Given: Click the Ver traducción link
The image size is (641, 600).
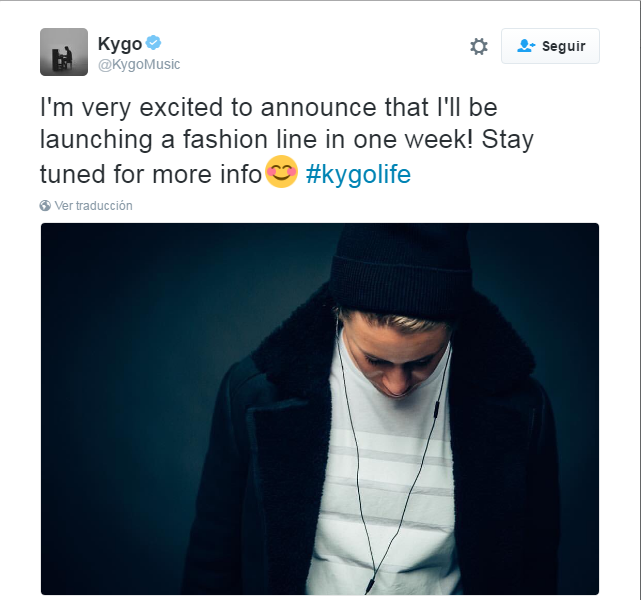Looking at the screenshot, I should (93, 206).
